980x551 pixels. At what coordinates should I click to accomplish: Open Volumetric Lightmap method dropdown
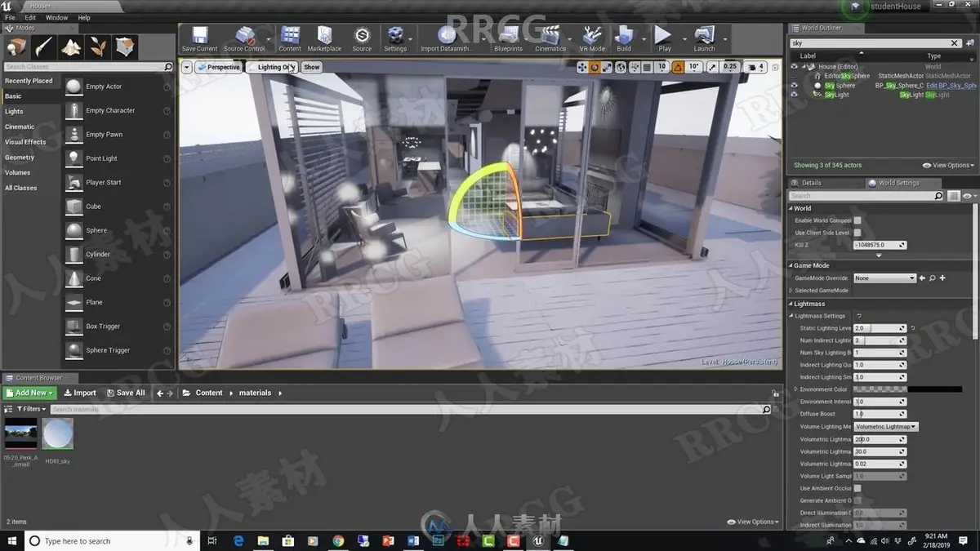[x=886, y=427]
